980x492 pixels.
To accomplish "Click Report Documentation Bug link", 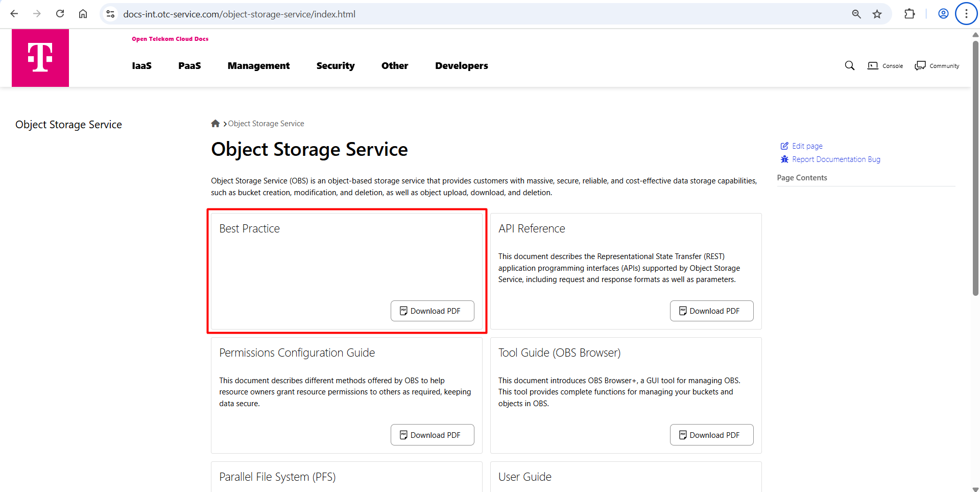I will pos(835,159).
